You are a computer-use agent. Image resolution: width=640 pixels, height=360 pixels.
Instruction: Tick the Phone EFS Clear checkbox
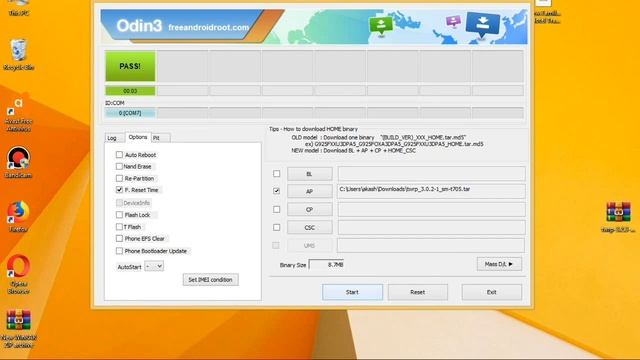[119, 238]
